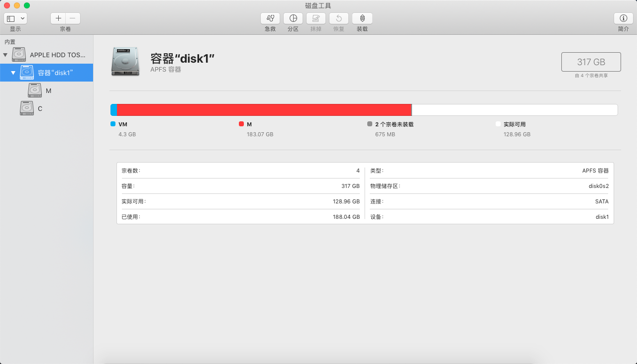Click the 内置 sidebar section header

(10, 42)
